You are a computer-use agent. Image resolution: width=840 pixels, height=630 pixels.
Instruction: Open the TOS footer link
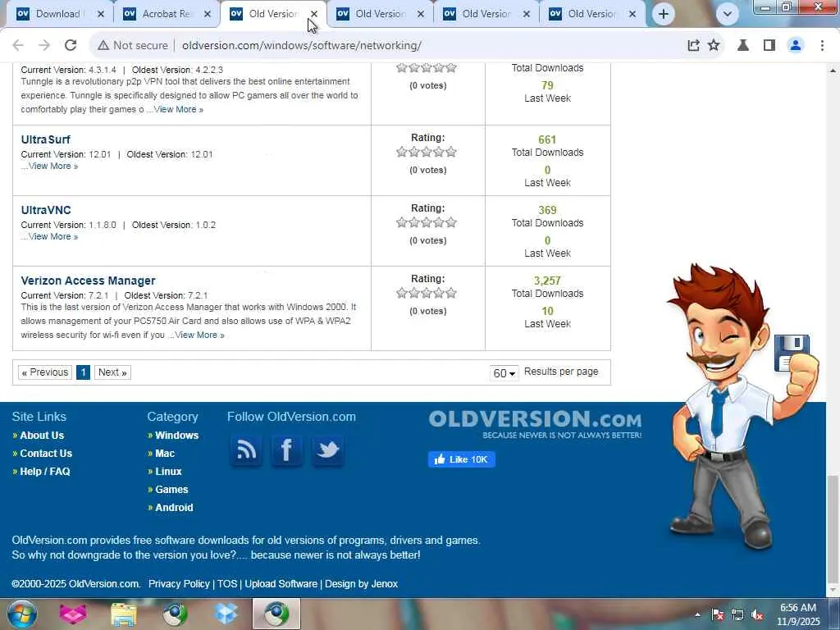[x=226, y=584]
